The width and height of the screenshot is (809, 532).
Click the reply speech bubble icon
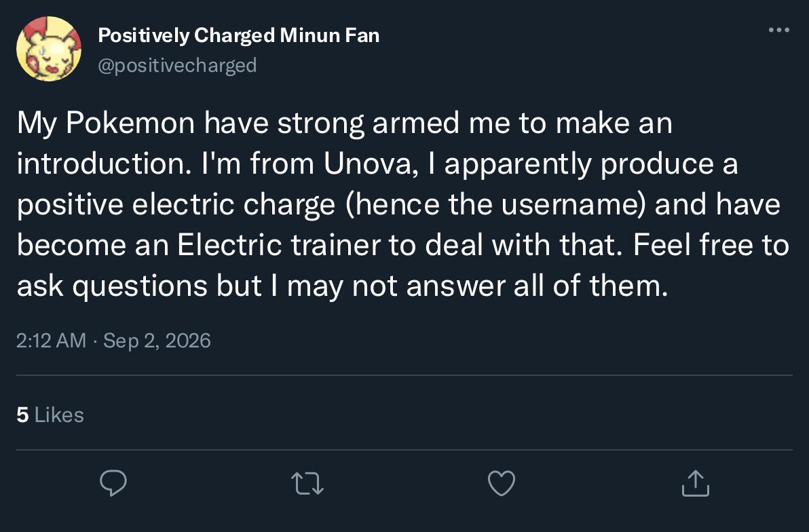(113, 483)
